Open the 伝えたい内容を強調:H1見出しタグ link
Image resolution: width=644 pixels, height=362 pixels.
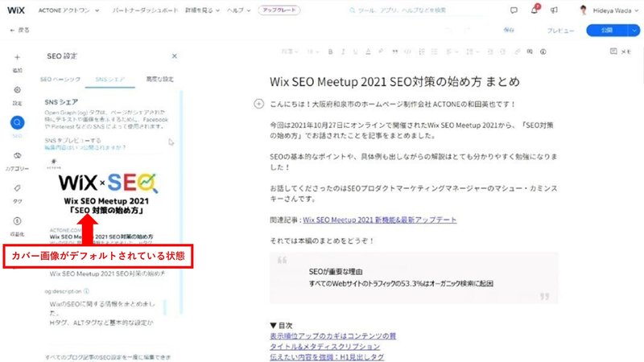[327, 357]
